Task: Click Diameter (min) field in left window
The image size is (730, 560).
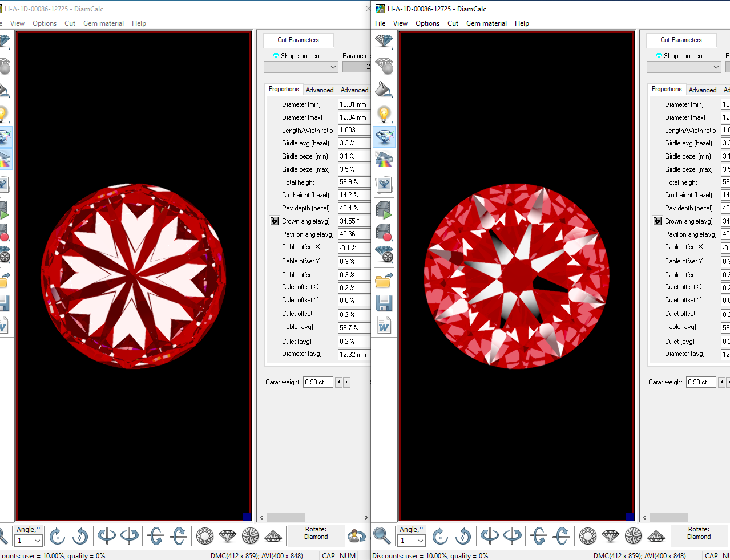Action: [x=354, y=104]
